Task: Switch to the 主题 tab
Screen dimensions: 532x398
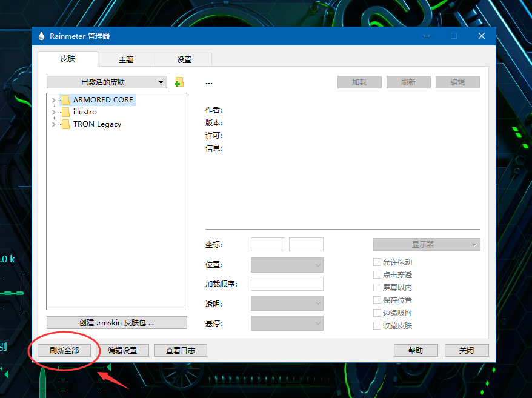Action: [x=125, y=59]
